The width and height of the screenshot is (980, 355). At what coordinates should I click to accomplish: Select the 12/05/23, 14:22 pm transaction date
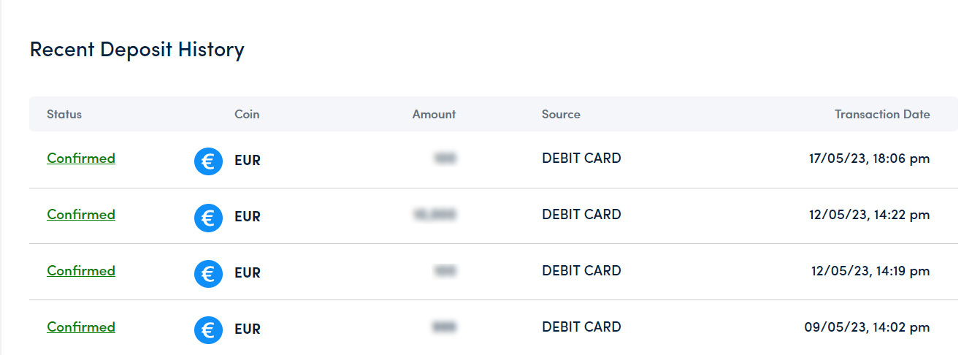pyautogui.click(x=869, y=214)
